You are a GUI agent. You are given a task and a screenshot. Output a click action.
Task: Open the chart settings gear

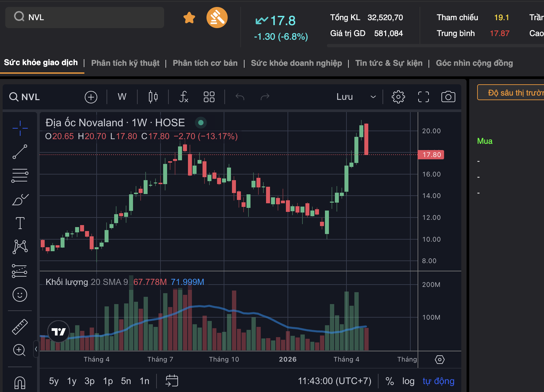398,97
